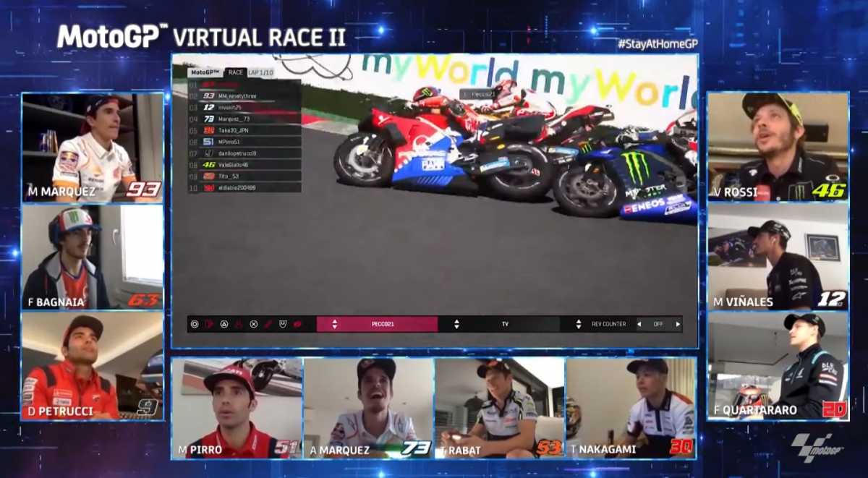The width and height of the screenshot is (868, 478).
Task: Click the red icon between cross and touchpad prompts
Action: (x=268, y=324)
